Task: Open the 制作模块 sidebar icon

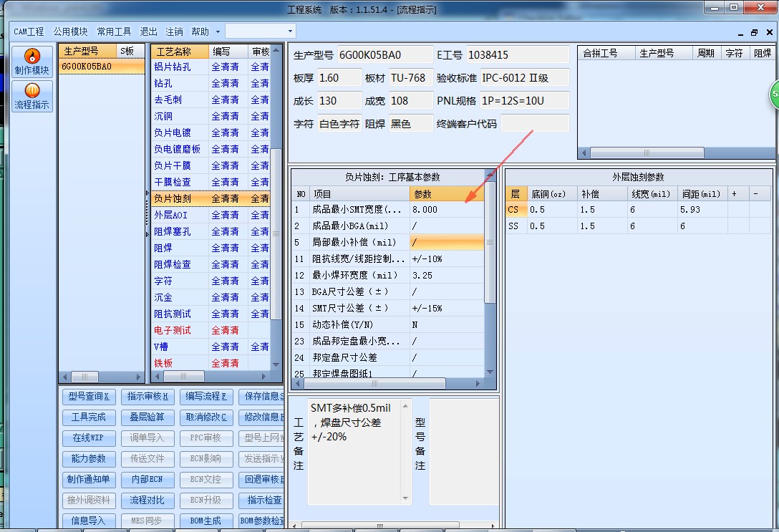Action: 32,62
